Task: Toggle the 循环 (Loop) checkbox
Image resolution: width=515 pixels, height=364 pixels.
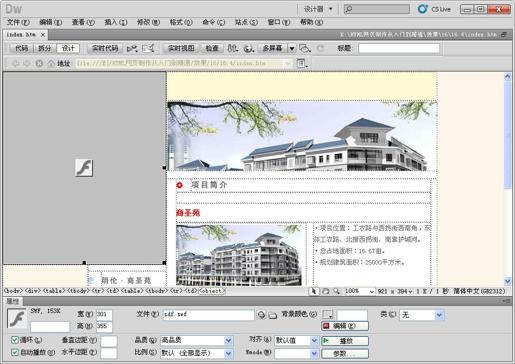Action: (x=15, y=340)
